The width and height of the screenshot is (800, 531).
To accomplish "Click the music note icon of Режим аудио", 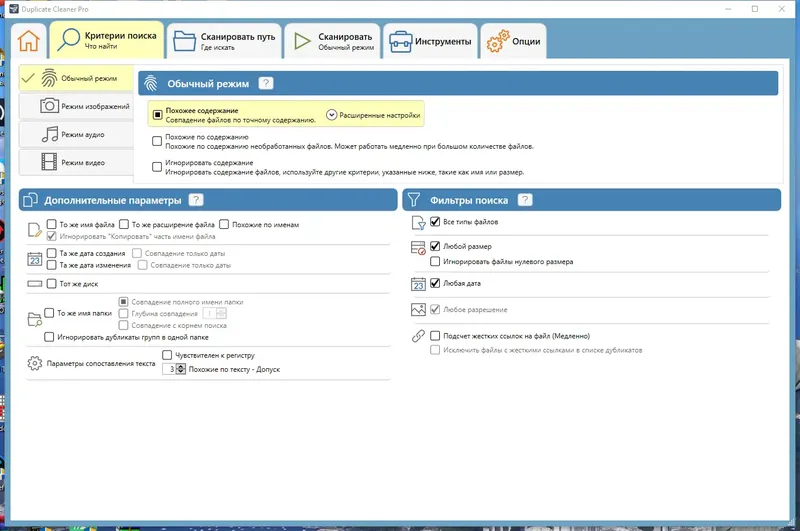I will (49, 134).
